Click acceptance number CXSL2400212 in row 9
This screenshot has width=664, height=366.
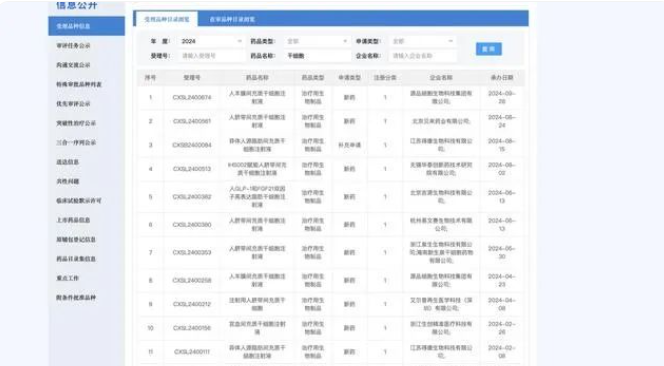[x=192, y=304]
